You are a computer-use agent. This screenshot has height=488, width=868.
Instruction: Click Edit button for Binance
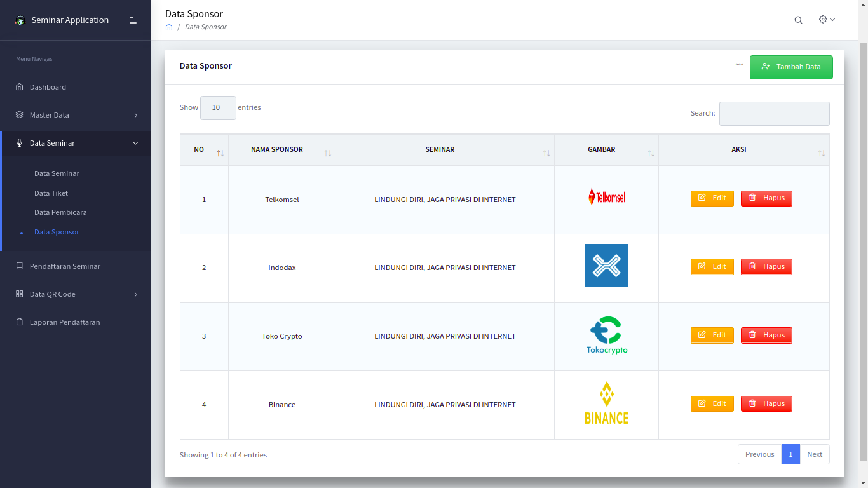(x=712, y=403)
